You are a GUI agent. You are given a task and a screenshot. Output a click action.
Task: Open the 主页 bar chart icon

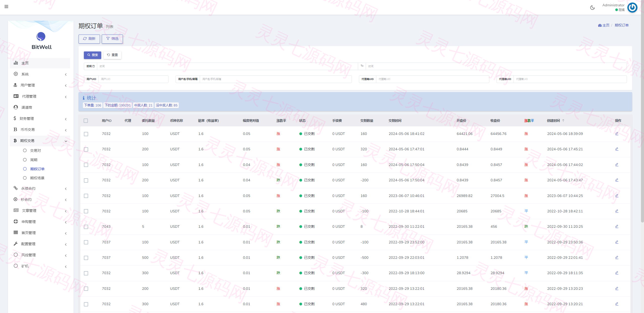pos(16,63)
